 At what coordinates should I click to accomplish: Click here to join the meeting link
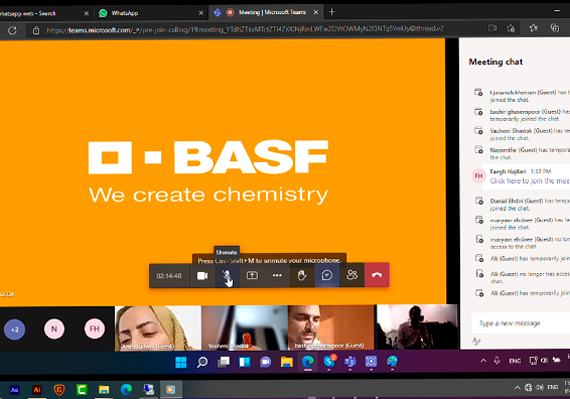point(530,181)
